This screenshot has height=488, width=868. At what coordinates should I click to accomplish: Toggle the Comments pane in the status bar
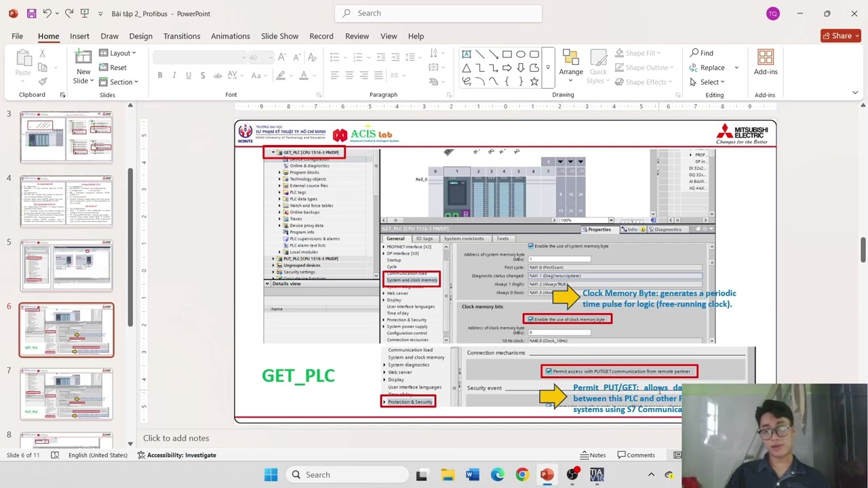click(635, 455)
